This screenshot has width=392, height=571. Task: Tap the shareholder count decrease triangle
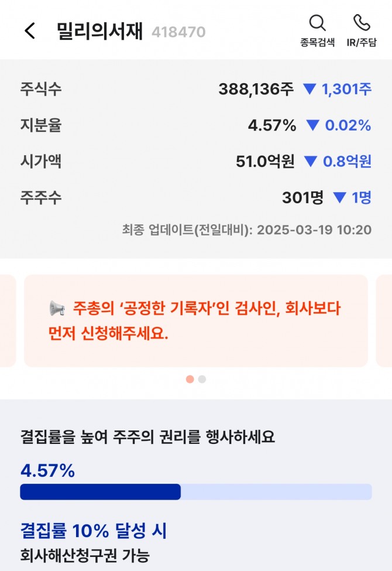pos(339,198)
